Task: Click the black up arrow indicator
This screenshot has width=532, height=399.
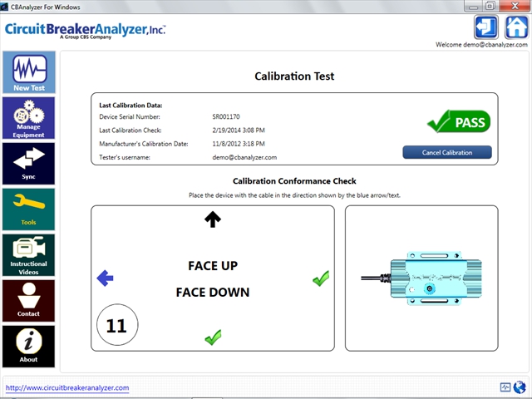Action: pyautogui.click(x=213, y=219)
